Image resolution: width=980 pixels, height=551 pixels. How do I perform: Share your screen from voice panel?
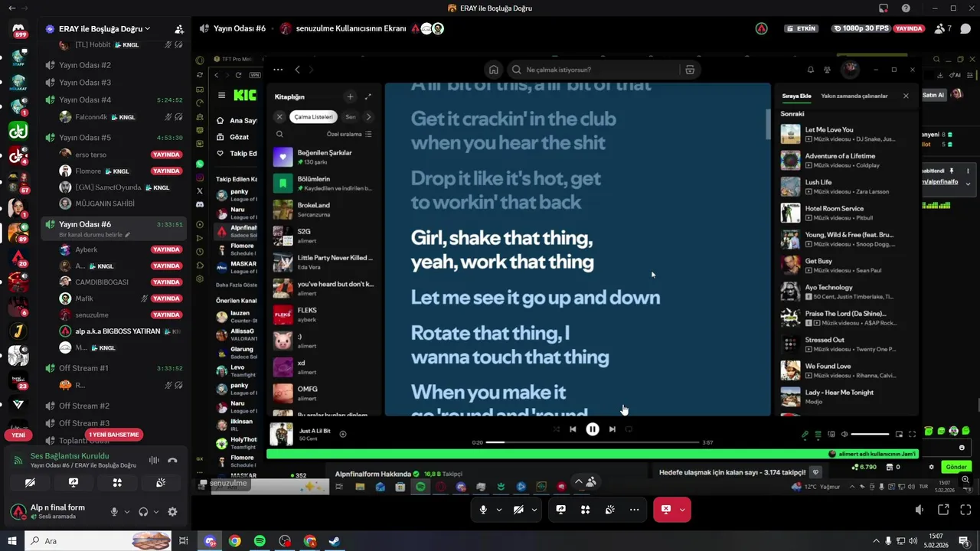pos(73,483)
